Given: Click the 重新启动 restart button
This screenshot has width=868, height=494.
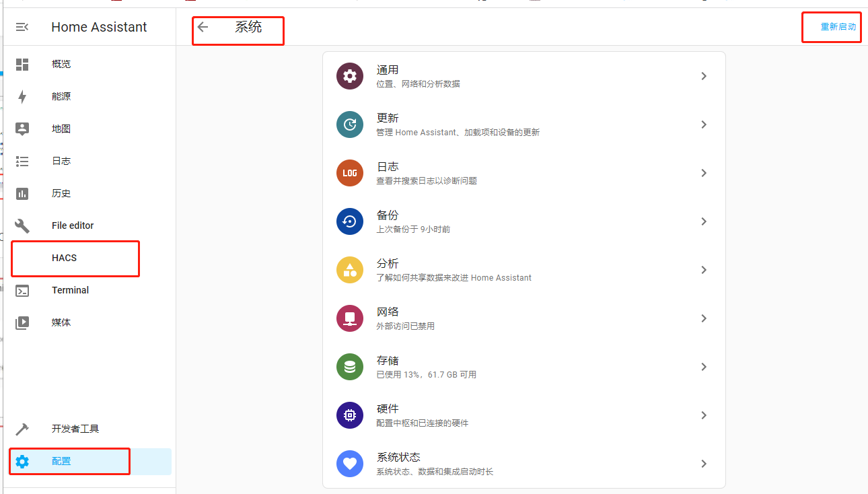Looking at the screenshot, I should pyautogui.click(x=838, y=27).
